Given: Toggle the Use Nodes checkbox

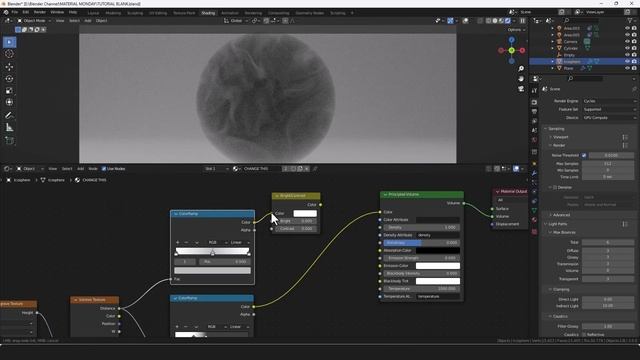Looking at the screenshot, I should point(104,169).
